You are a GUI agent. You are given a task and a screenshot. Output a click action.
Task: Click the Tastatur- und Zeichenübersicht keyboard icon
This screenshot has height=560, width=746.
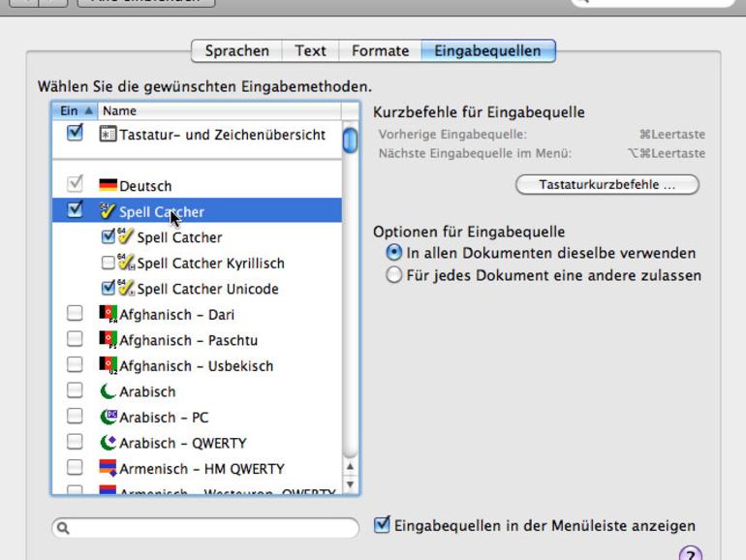(108, 134)
